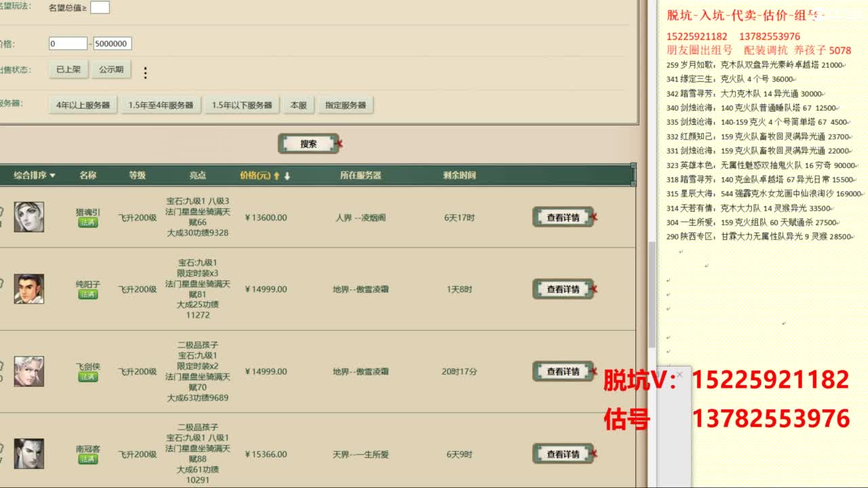Click the note line 314 天若有情
Viewport: 868px width, 488px height.
751,208
